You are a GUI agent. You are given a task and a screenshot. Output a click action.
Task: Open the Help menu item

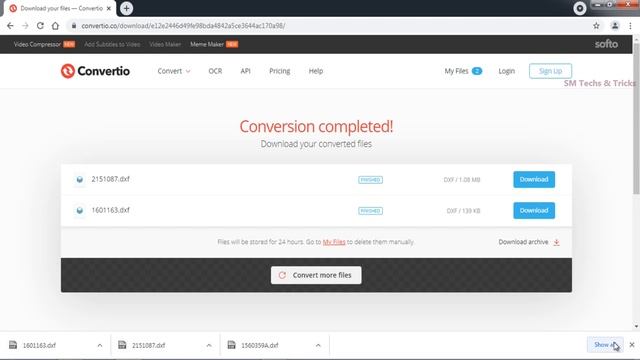tap(316, 71)
